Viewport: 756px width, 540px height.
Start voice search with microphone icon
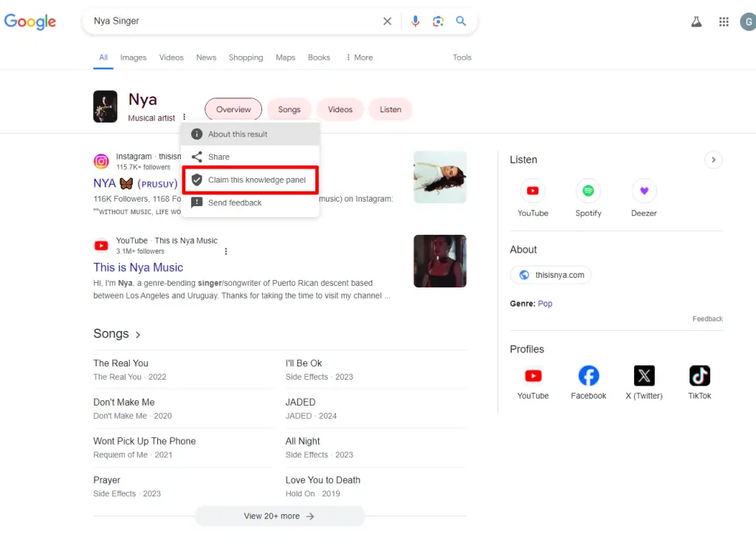tap(415, 21)
